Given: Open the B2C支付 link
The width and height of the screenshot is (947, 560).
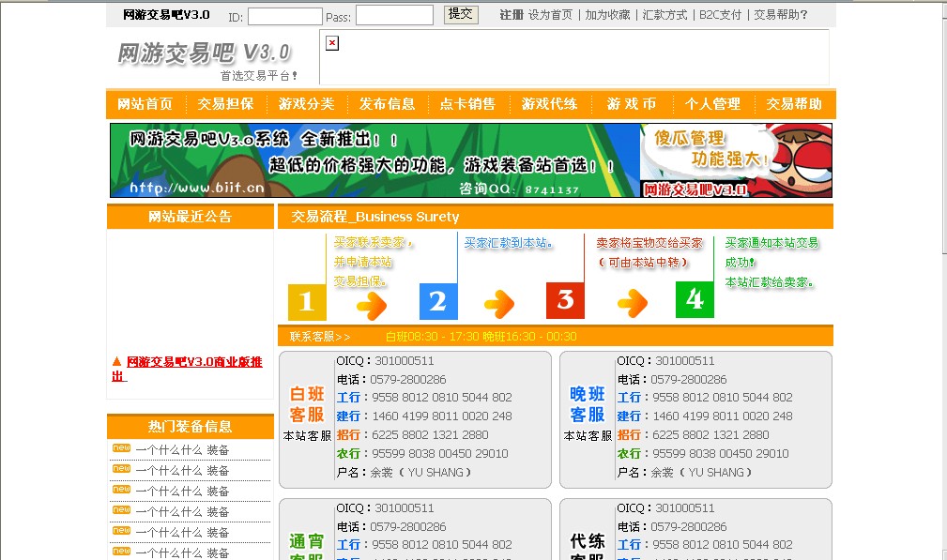Looking at the screenshot, I should click(720, 14).
